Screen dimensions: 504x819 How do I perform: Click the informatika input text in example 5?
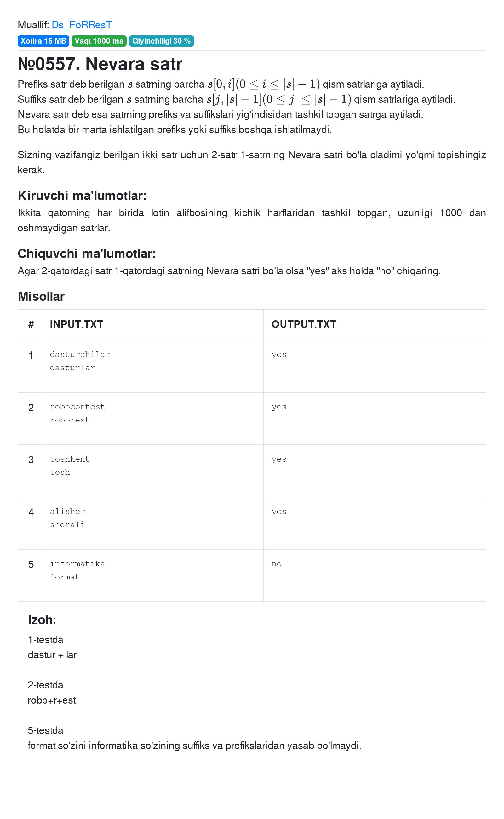(77, 564)
